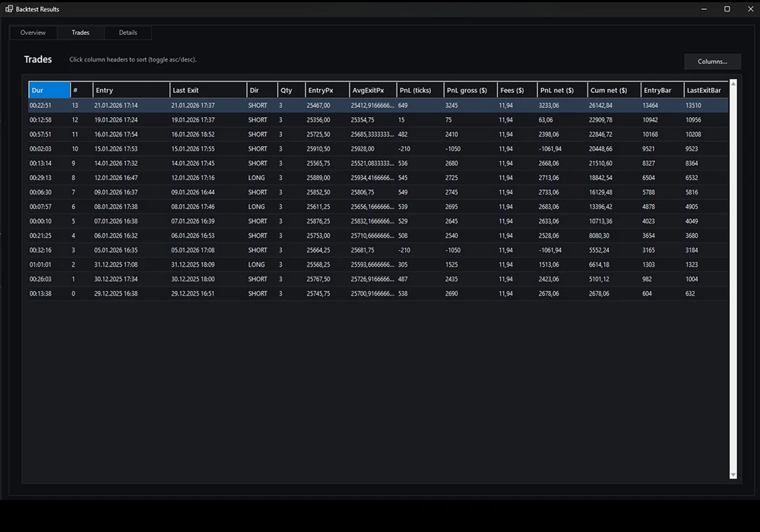
Task: Select entry cell 19.01.2026 17:24
Action: 116,119
